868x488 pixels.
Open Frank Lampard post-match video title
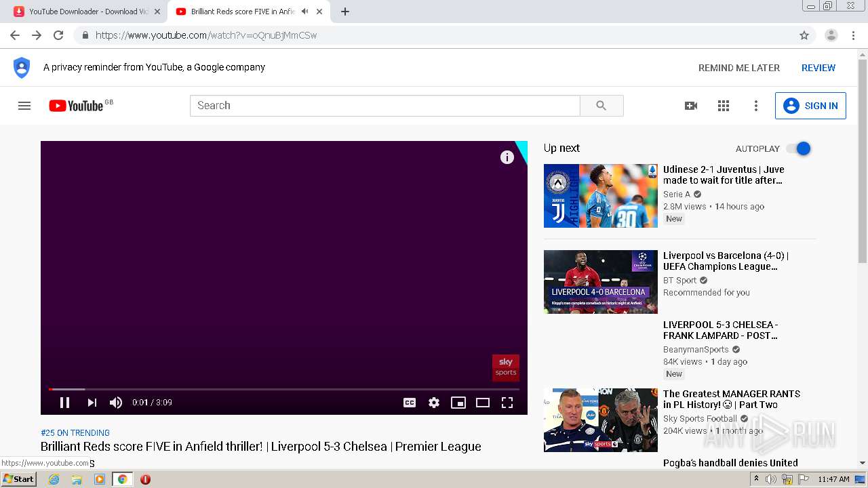pos(720,330)
